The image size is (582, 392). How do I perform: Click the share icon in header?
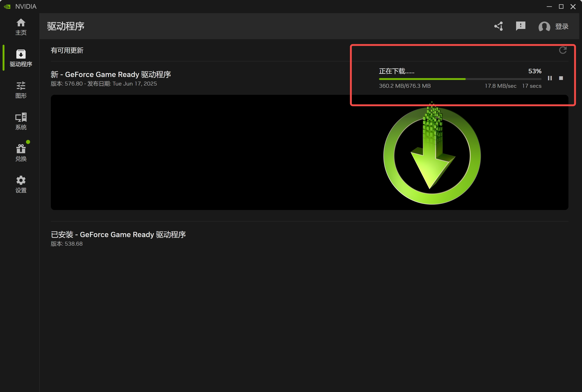(498, 26)
